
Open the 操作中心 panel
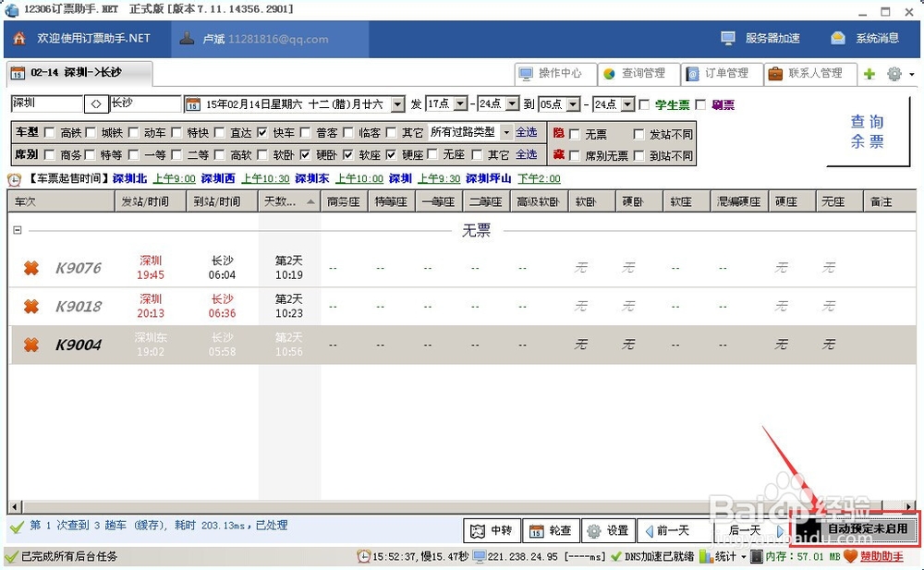pyautogui.click(x=554, y=74)
